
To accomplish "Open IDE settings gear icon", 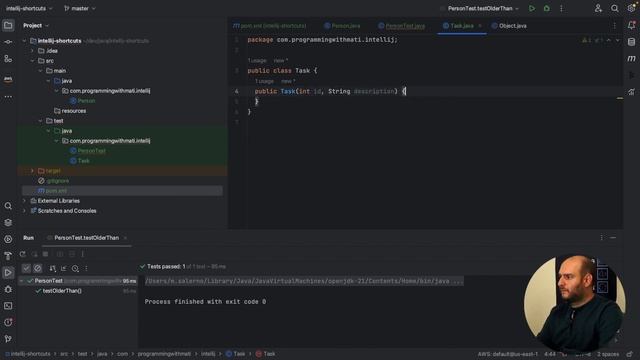I will [x=631, y=8].
